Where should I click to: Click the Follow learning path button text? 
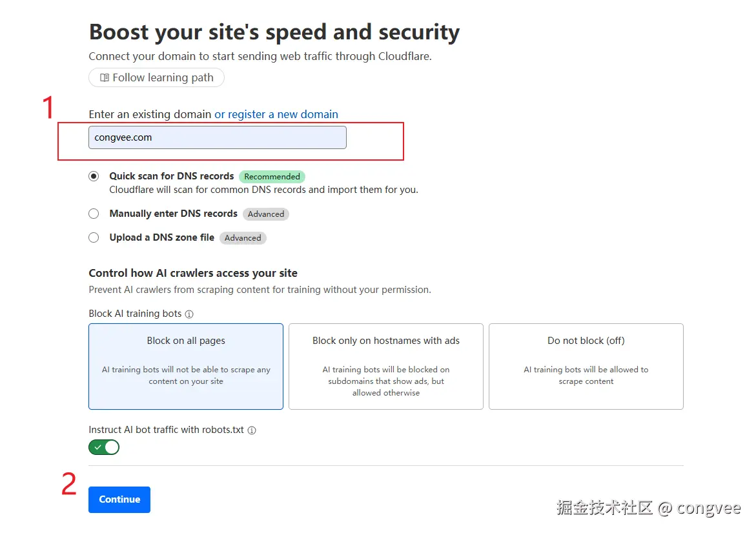(163, 78)
